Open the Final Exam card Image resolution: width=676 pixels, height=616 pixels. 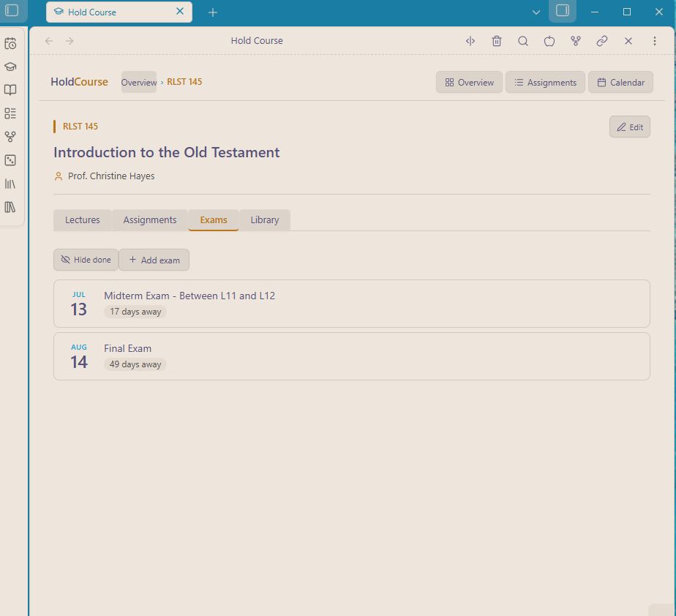coord(352,356)
